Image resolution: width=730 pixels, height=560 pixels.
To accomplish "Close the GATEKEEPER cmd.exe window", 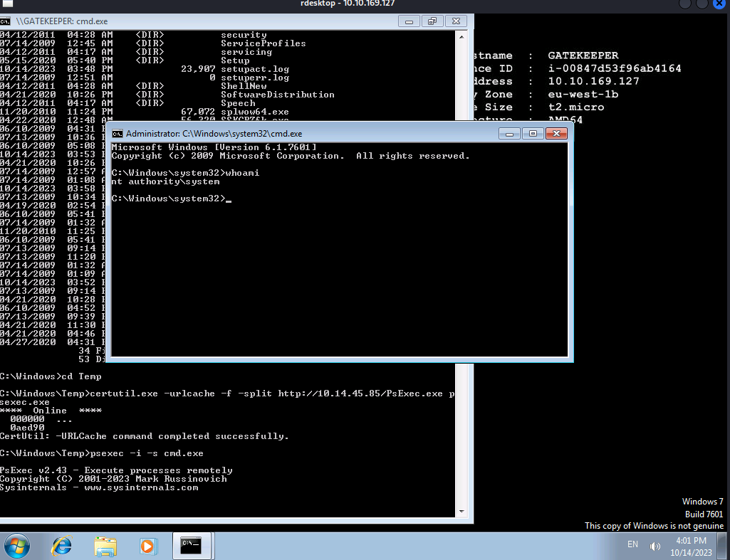I will tap(456, 21).
